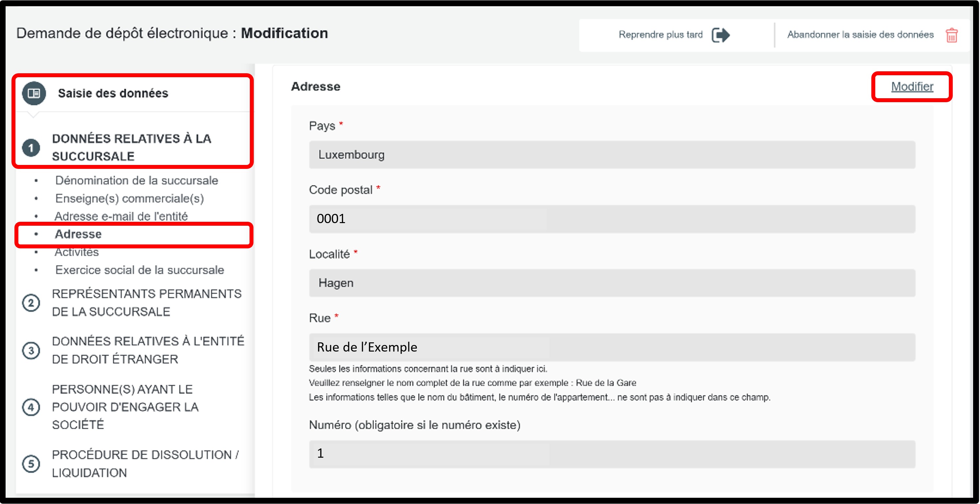Open Exercice social de la succursale
Image resolution: width=980 pixels, height=504 pixels.
140,270
